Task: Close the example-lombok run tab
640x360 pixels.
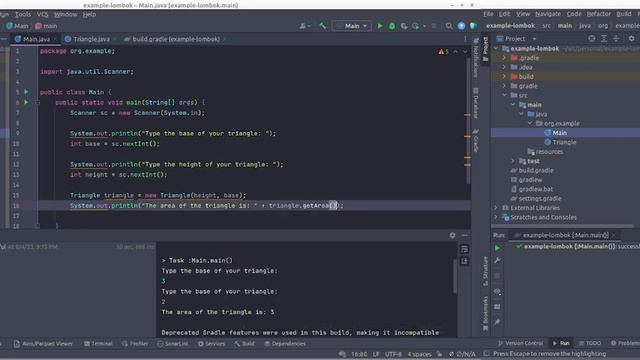Action: (x=613, y=235)
